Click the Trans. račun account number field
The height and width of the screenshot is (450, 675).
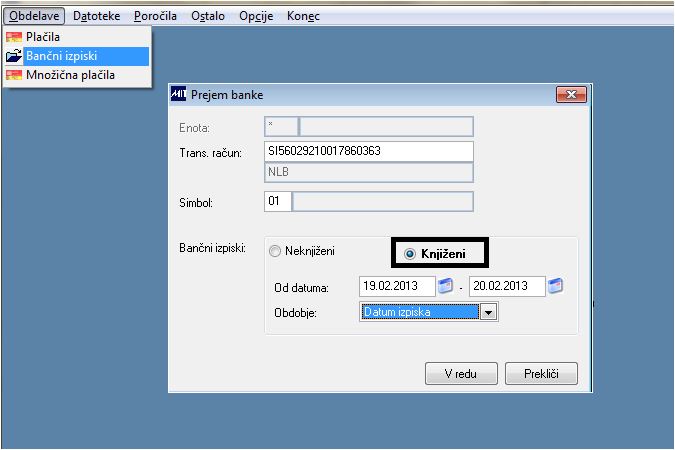pos(368,151)
